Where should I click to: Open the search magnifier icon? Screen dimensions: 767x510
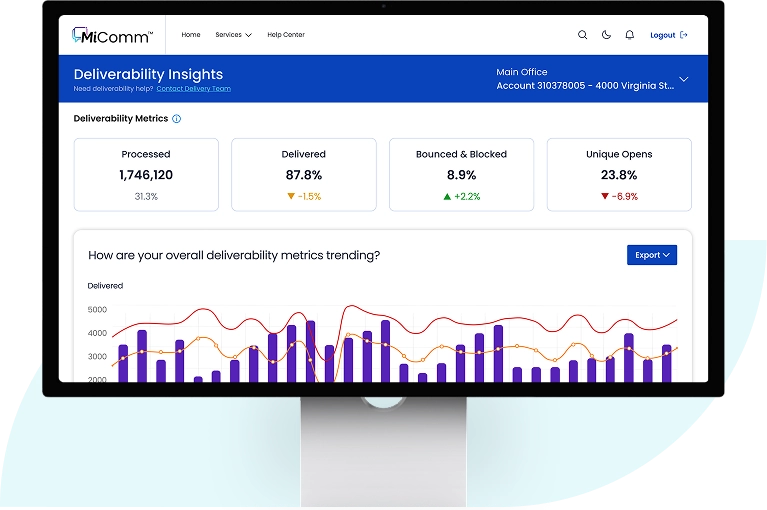582,35
